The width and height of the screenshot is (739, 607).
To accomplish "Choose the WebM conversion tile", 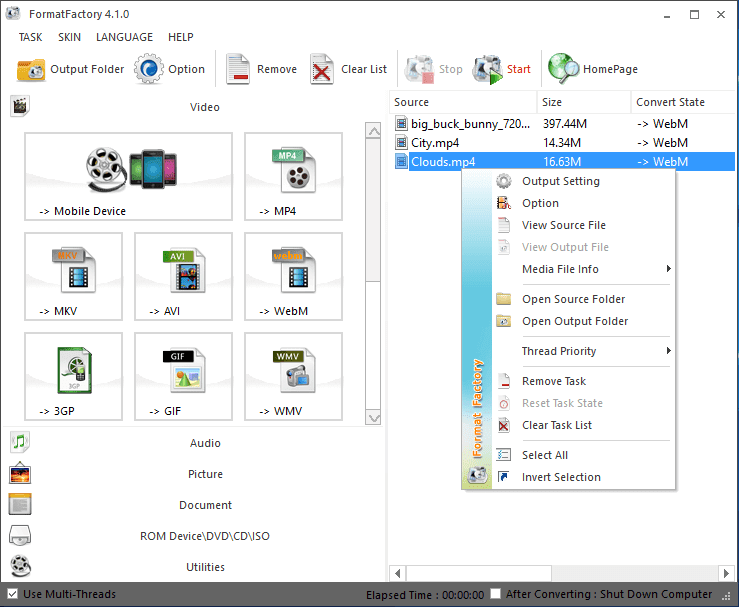I will (x=293, y=276).
